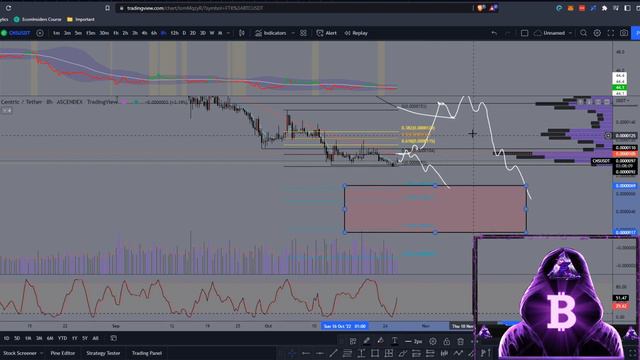640x360 pixels.
Task: Open the Pine Editor tab
Action: click(x=63, y=353)
